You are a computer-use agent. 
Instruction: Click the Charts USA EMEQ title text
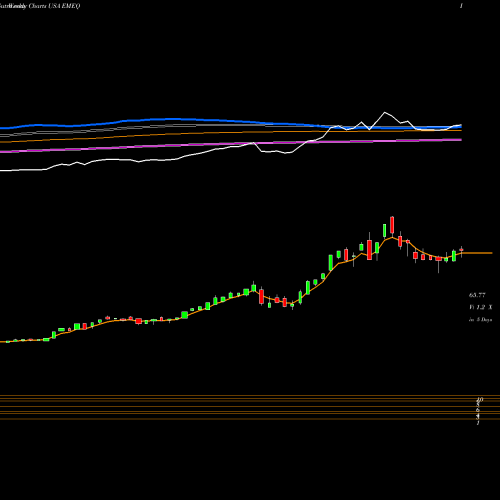(54, 6)
